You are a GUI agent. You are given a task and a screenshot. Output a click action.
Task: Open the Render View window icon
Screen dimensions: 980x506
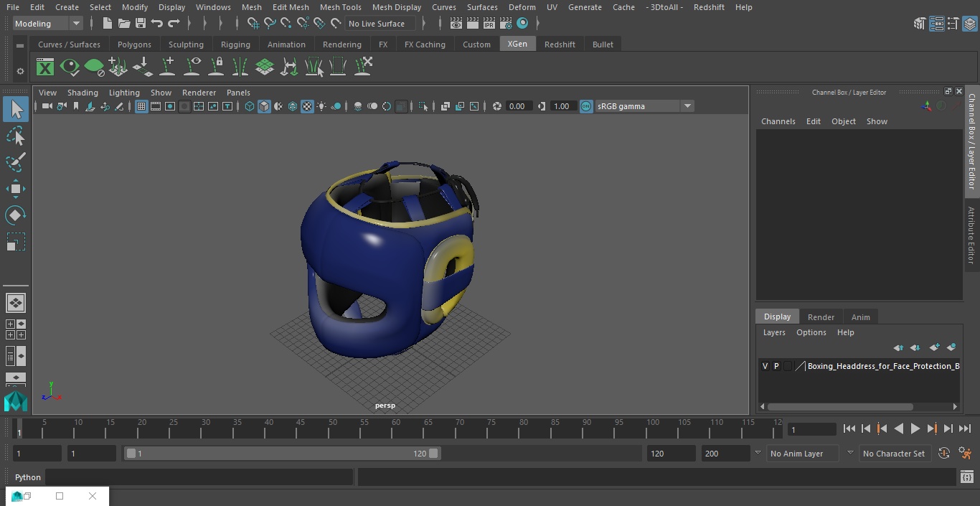456,24
